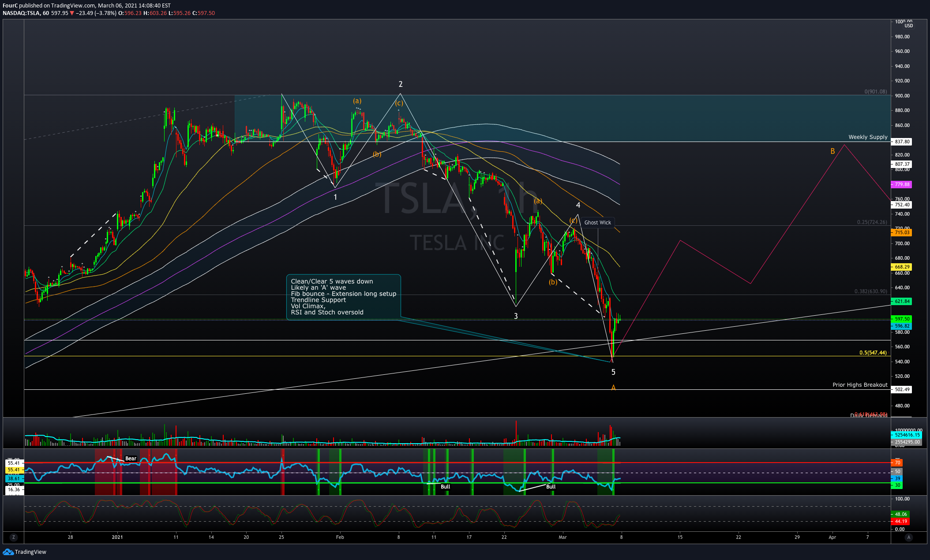
Task: Click the RSI 39 current value tag
Action: click(x=897, y=478)
